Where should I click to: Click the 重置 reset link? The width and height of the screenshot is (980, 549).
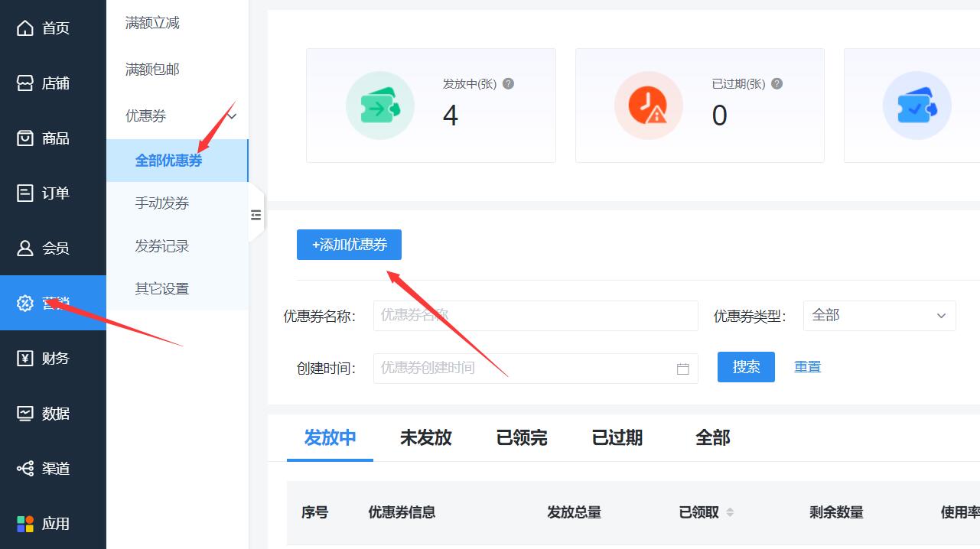coord(807,367)
